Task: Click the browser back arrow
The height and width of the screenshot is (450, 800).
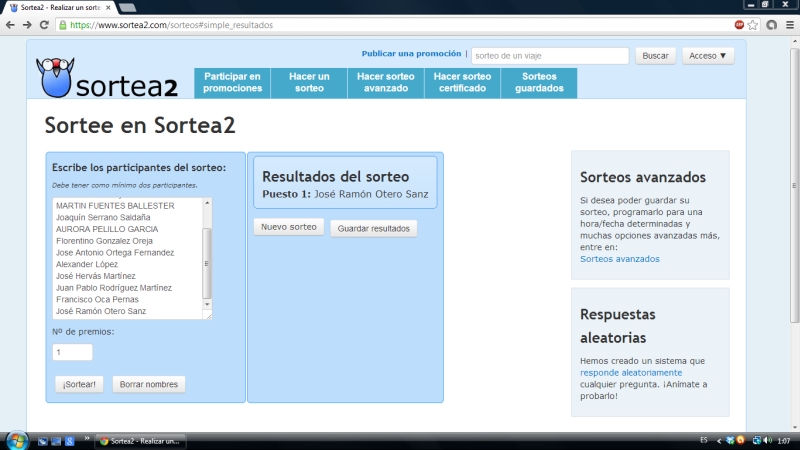Action: coord(11,24)
